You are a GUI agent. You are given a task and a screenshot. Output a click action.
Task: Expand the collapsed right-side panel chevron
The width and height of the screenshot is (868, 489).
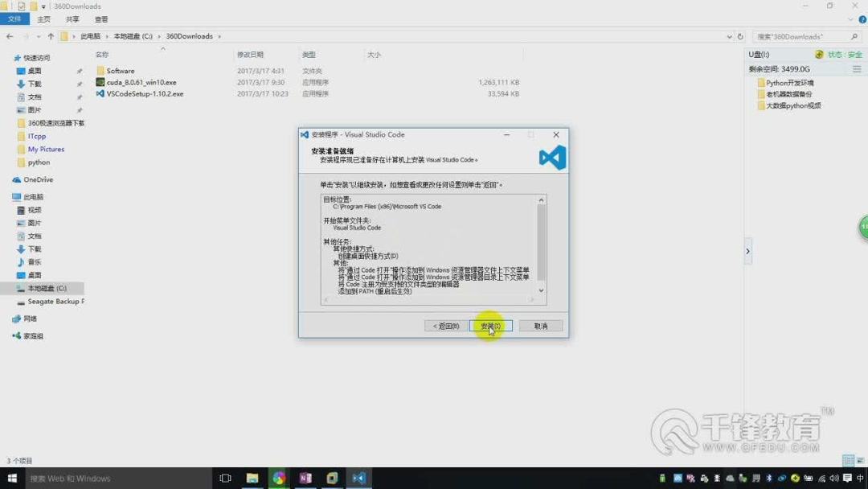(x=748, y=250)
